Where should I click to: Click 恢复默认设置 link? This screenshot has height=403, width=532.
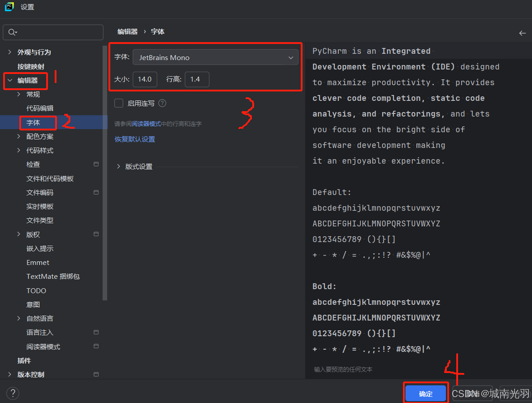(x=135, y=139)
